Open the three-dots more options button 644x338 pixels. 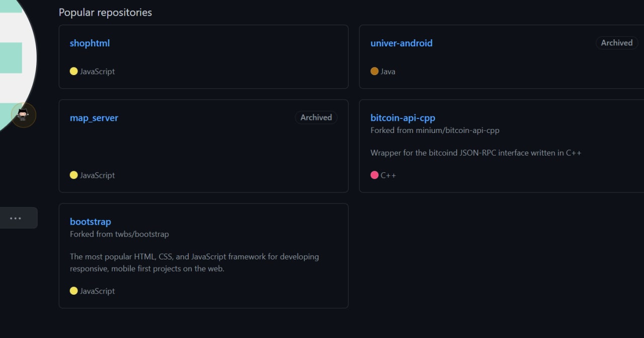[16, 218]
